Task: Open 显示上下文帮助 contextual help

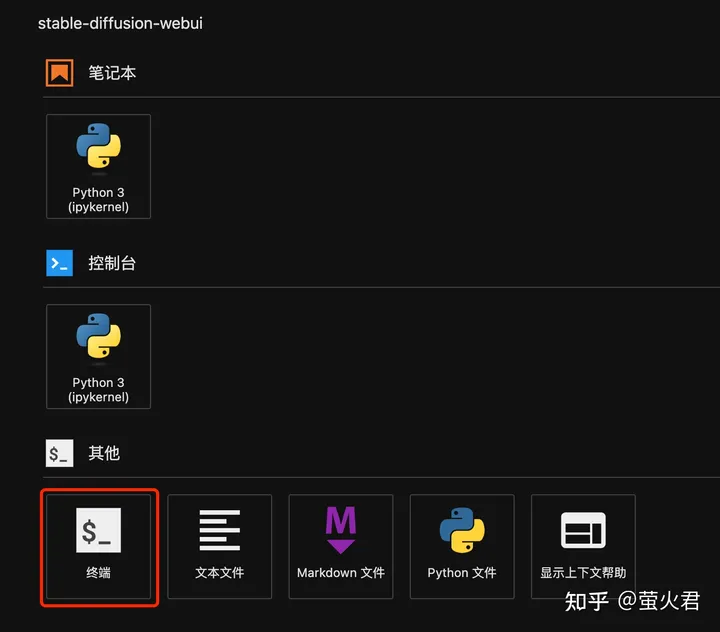Action: coord(583,547)
